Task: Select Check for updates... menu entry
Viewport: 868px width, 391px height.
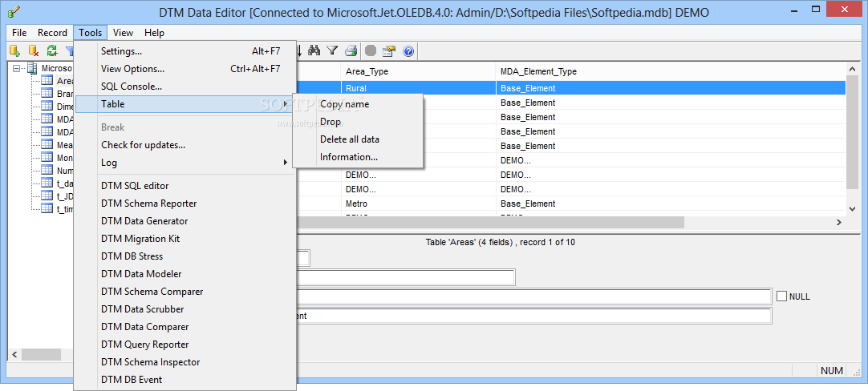Action: 185,145
